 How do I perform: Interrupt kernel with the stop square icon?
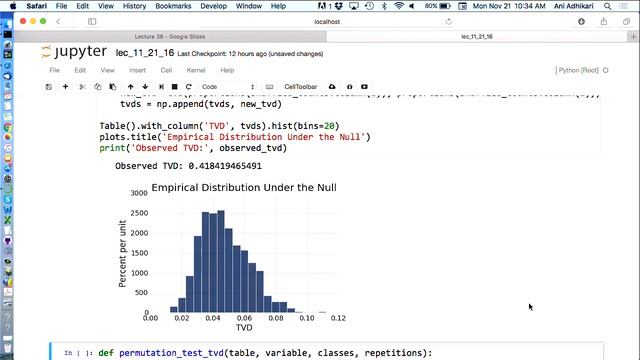point(175,87)
